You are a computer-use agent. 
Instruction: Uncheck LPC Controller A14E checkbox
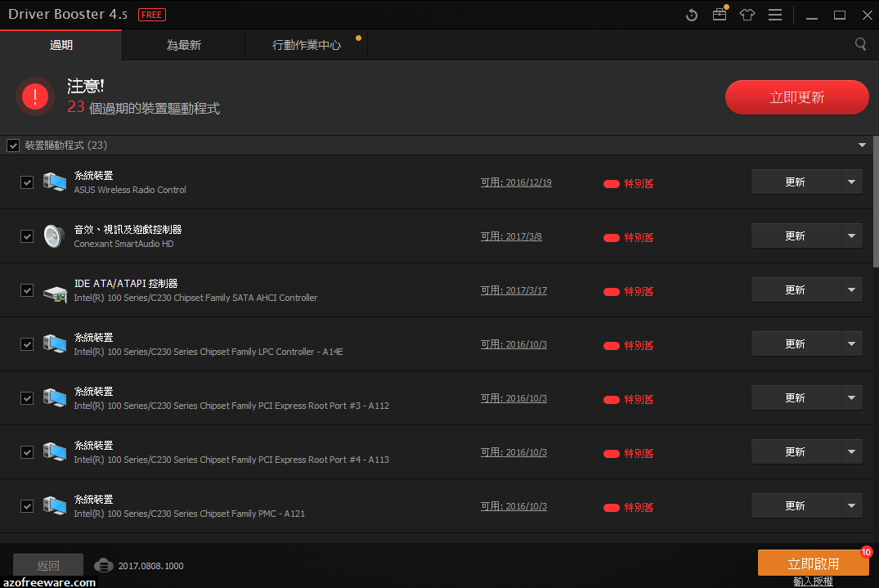click(27, 344)
